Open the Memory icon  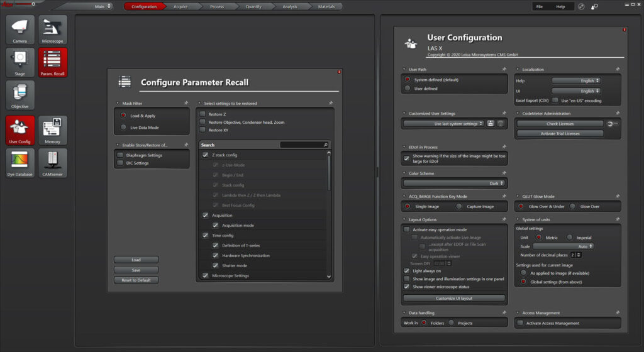53,130
